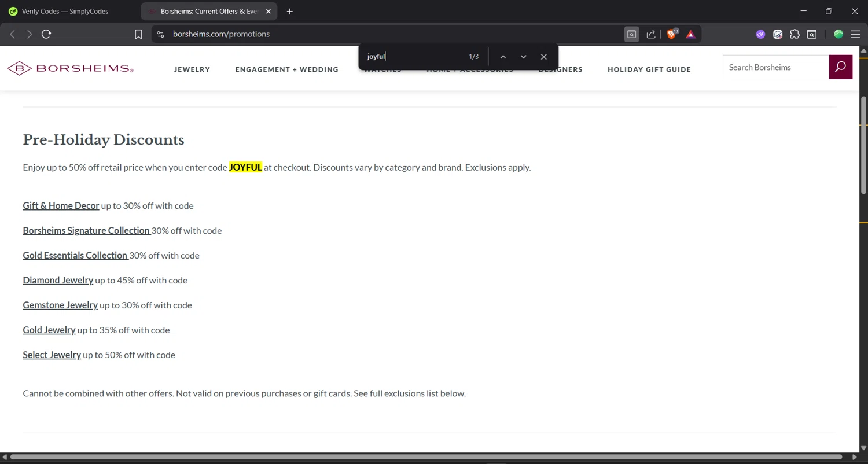Click the vertical page scrollbar thumb
The width and height of the screenshot is (868, 464).
863,145
